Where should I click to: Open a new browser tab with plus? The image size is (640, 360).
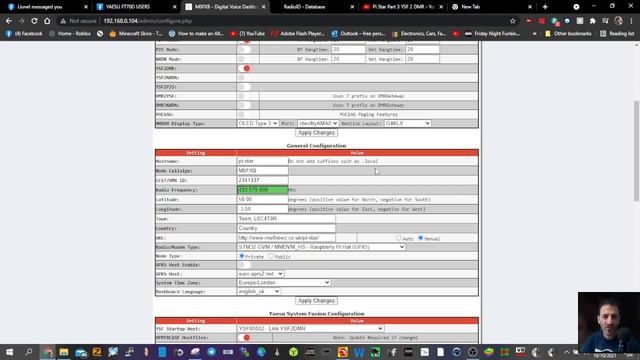point(545,7)
